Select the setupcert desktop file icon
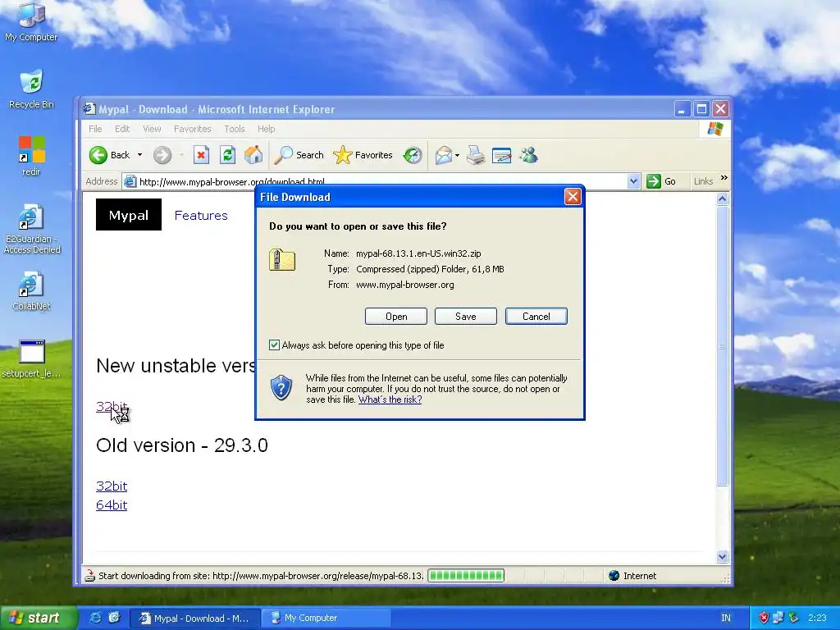The image size is (840, 630). click(x=32, y=358)
